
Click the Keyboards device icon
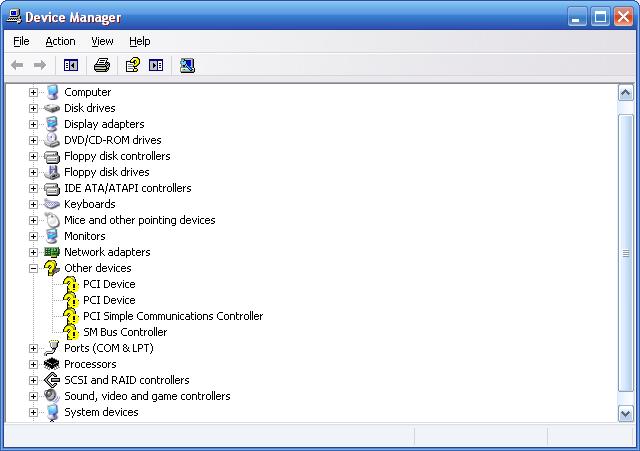pos(52,204)
